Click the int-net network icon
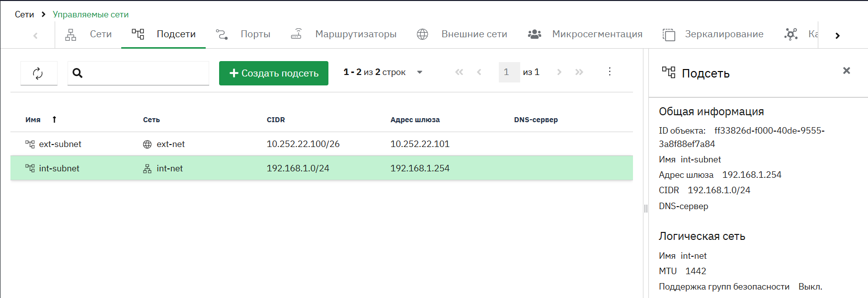 [147, 169]
